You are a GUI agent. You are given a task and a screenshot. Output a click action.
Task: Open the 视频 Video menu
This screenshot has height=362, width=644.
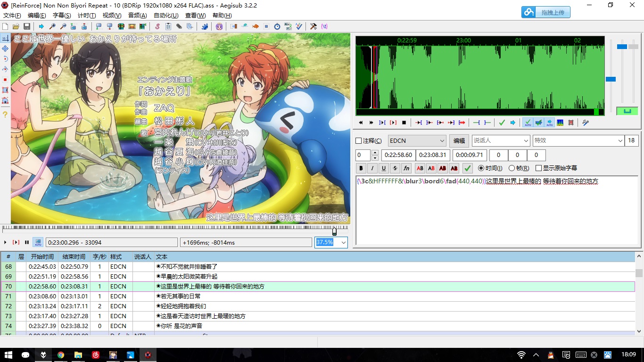point(112,16)
